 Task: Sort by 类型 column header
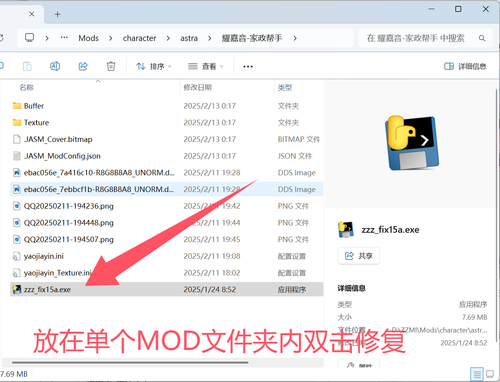[285, 87]
